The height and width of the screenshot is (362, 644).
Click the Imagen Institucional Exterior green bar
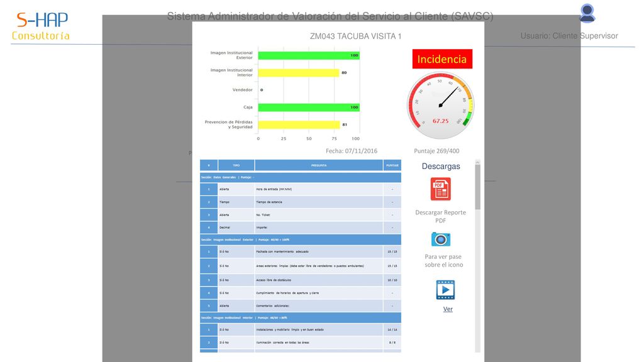[309, 55]
